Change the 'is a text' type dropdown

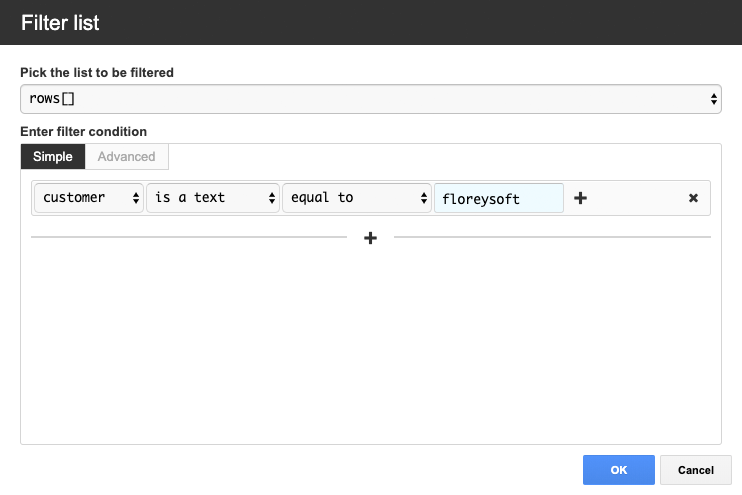pyautogui.click(x=213, y=198)
